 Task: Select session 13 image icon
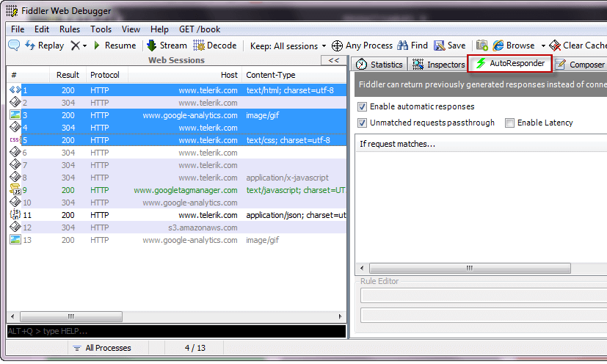15,240
